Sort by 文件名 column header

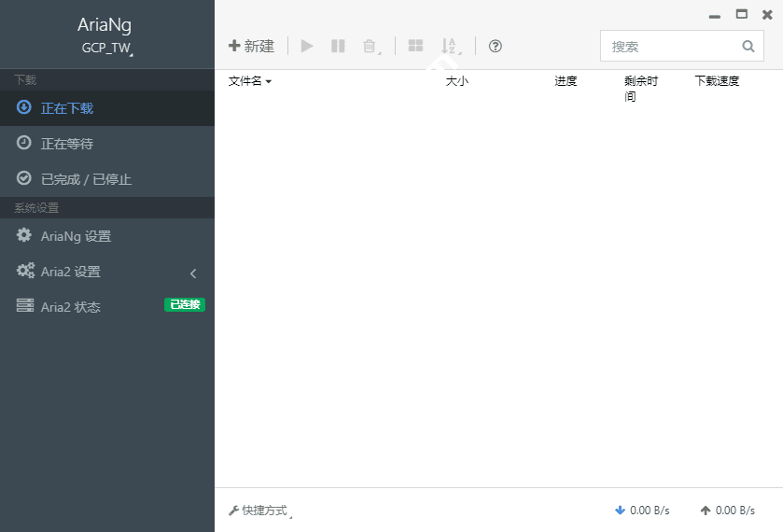[249, 81]
